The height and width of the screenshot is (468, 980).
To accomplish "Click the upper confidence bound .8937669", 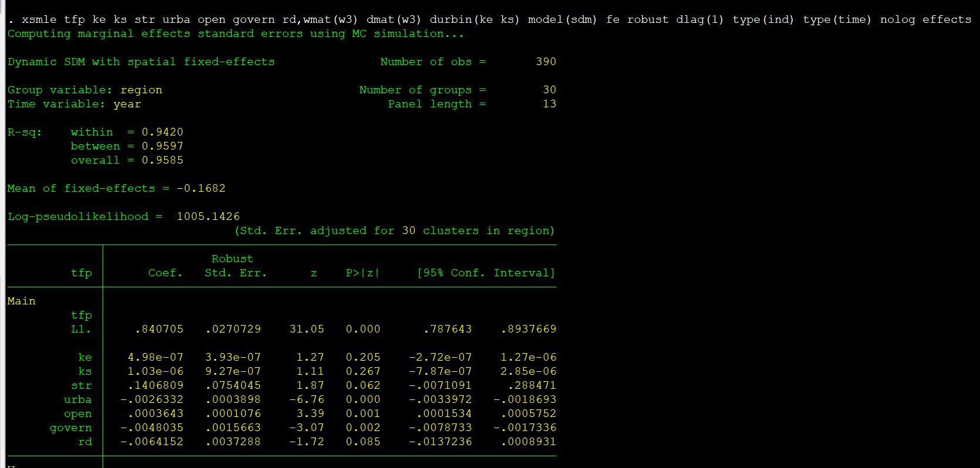I will pos(528,329).
